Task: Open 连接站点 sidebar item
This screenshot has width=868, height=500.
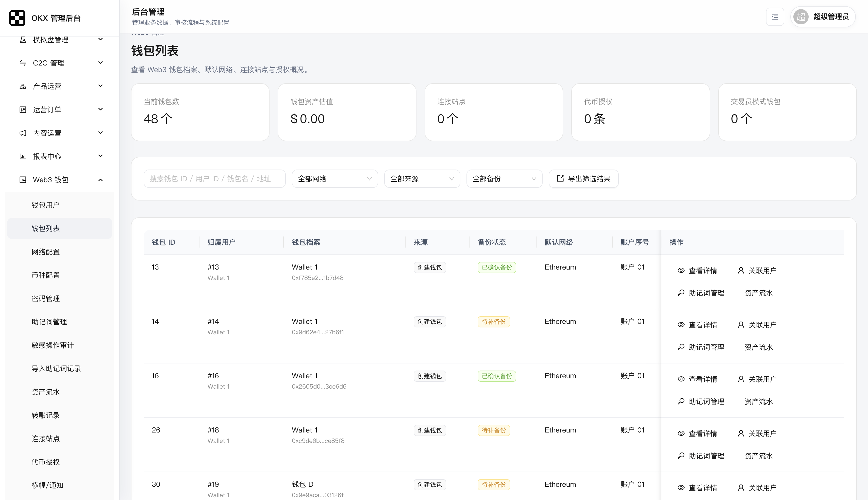Action: pos(59,439)
